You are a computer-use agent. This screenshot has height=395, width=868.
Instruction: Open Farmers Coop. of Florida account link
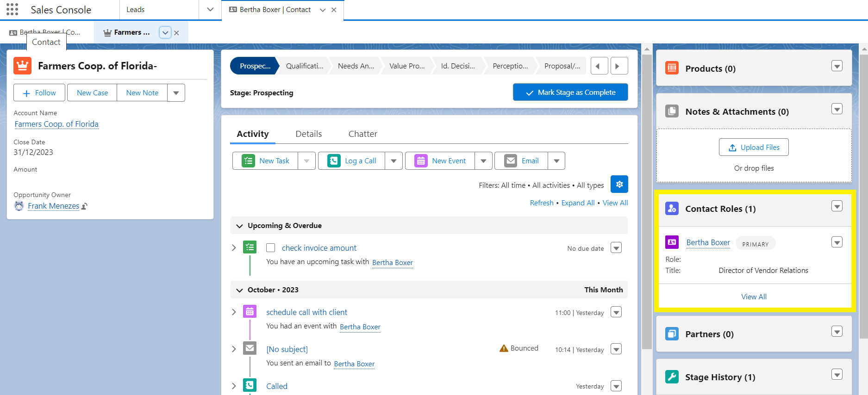56,124
